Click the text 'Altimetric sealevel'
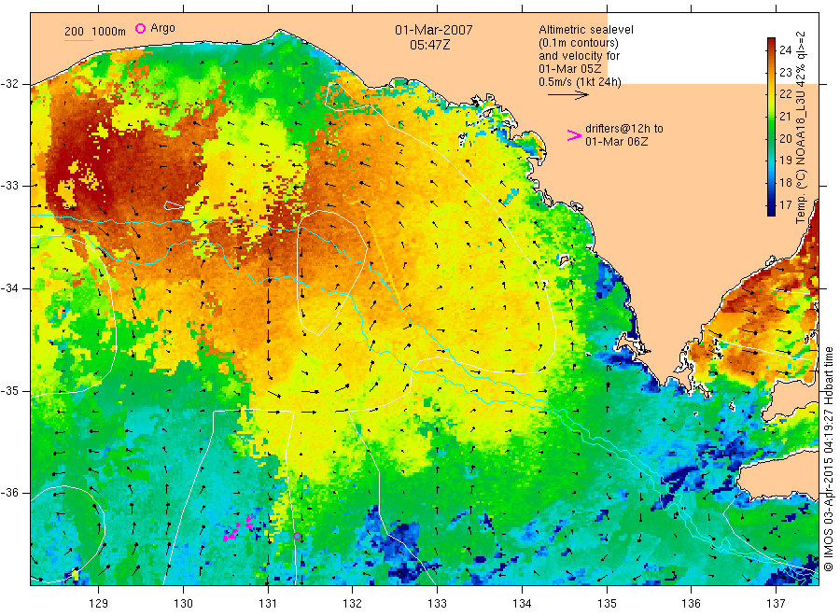The image size is (840, 616). (586, 30)
